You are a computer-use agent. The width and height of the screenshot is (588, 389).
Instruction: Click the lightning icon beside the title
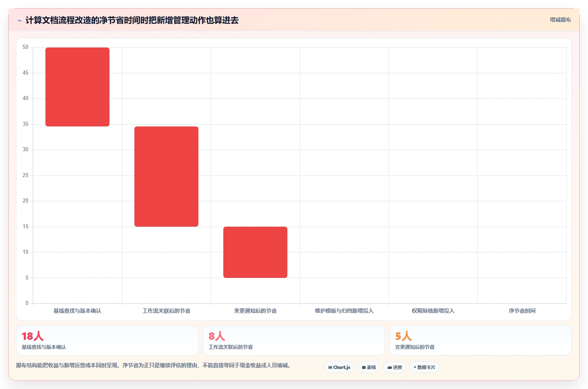pyautogui.click(x=19, y=20)
